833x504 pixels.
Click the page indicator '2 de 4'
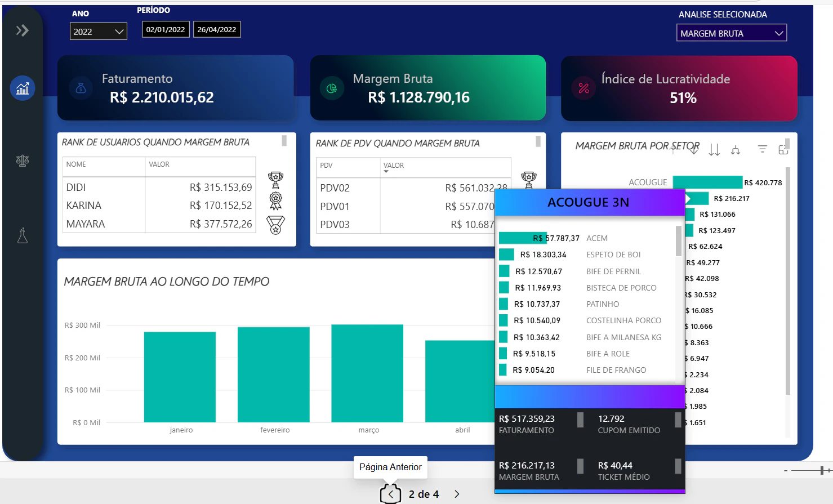tap(424, 494)
